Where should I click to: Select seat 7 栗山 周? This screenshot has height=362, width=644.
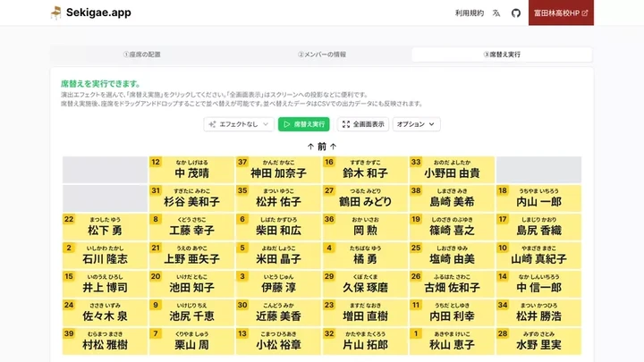pyautogui.click(x=191, y=341)
